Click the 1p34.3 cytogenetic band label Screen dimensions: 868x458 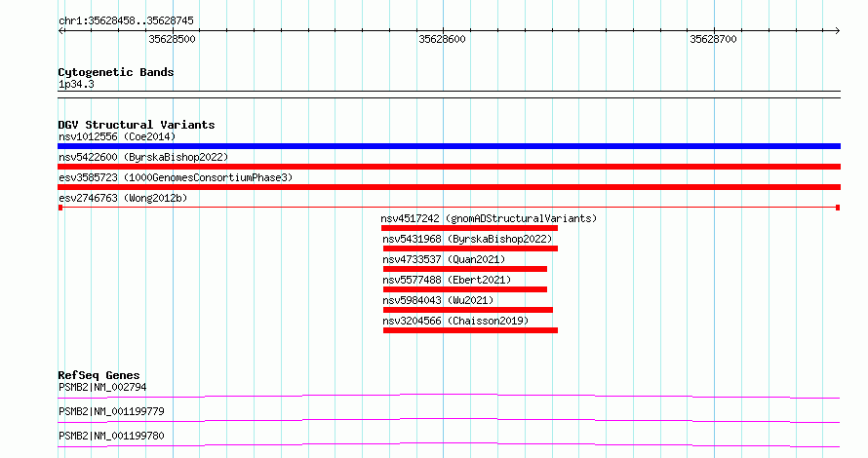pyautogui.click(x=76, y=84)
